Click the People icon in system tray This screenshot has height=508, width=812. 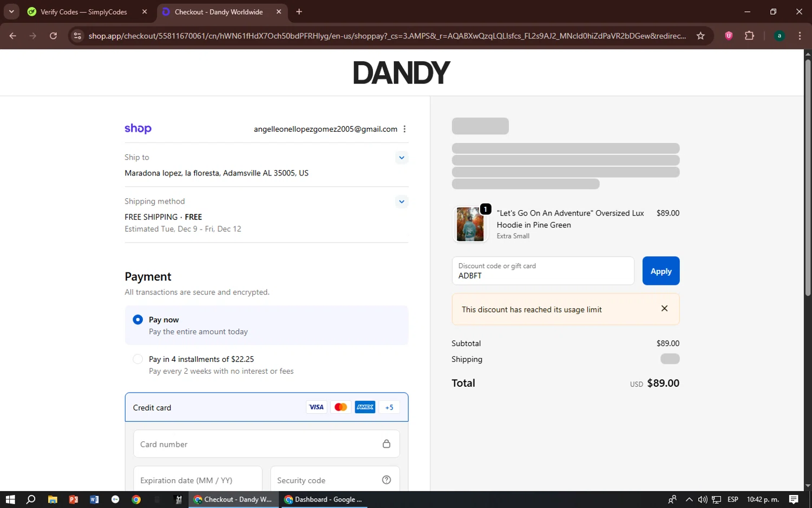pyautogui.click(x=672, y=499)
